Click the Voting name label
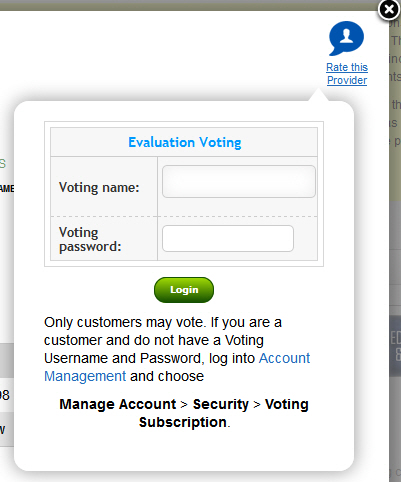This screenshot has height=482, width=401. (99, 187)
